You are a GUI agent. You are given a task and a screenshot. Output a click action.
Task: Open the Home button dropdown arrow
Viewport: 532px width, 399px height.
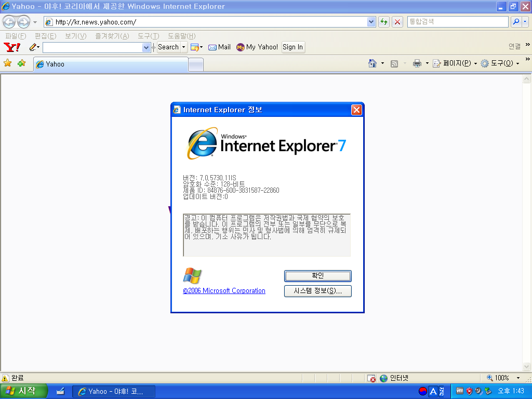tap(383, 63)
